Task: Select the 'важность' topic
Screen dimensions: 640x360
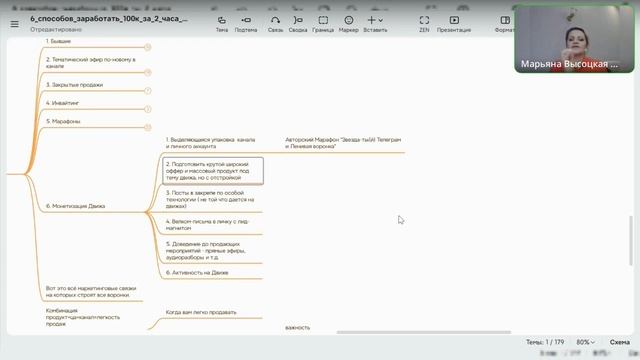Action: pyautogui.click(x=298, y=328)
